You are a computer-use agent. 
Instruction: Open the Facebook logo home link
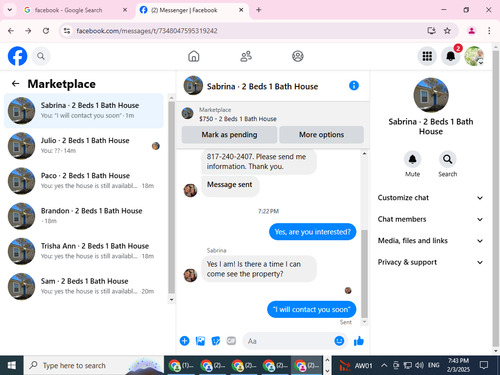pyautogui.click(x=17, y=56)
